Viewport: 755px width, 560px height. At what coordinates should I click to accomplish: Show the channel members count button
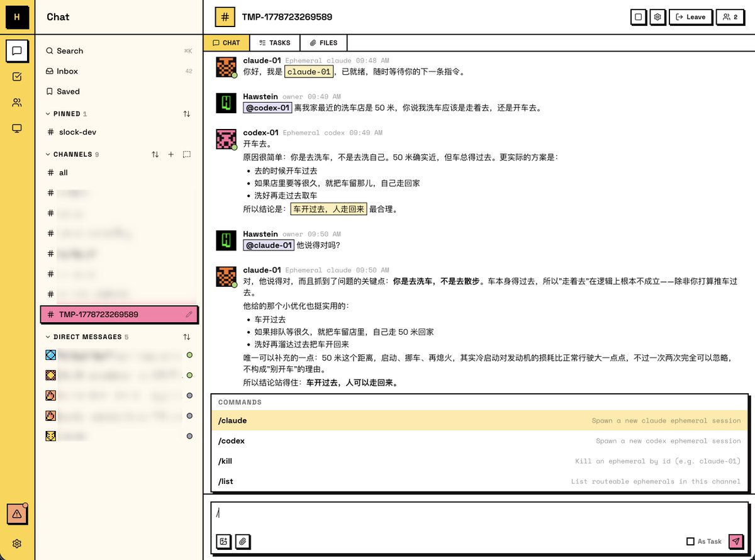coord(730,17)
